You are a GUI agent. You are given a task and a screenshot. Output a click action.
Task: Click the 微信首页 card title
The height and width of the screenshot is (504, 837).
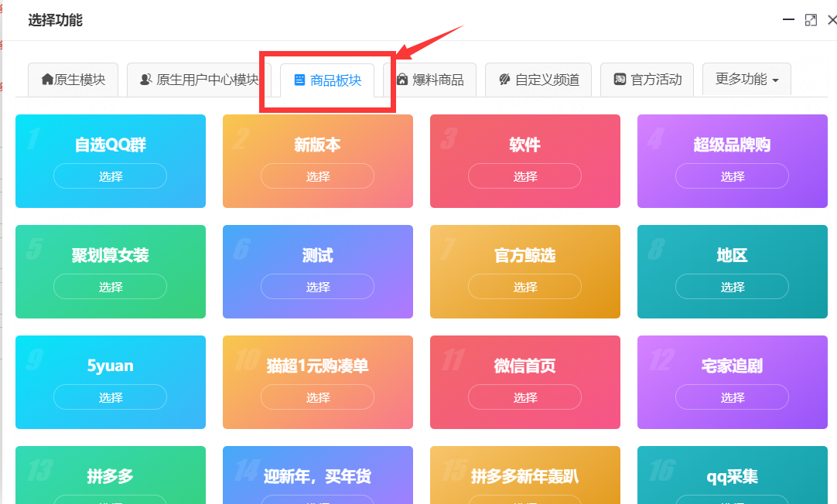coord(524,366)
